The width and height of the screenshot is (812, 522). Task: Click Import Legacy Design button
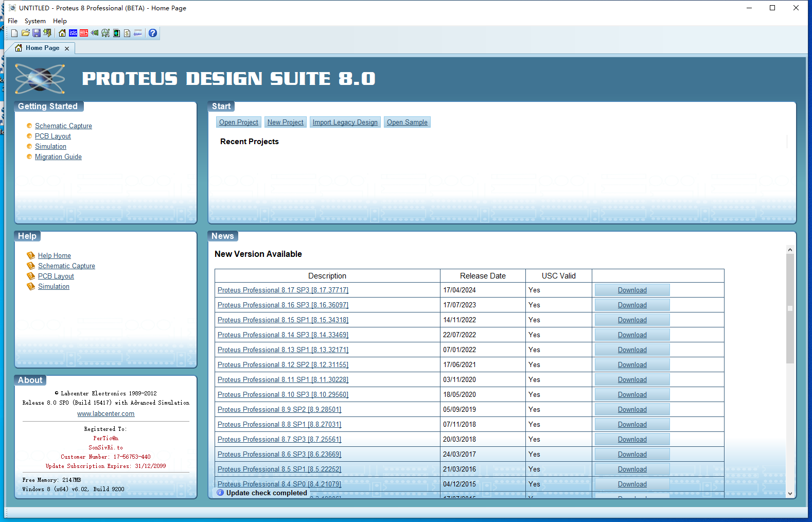coord(345,122)
